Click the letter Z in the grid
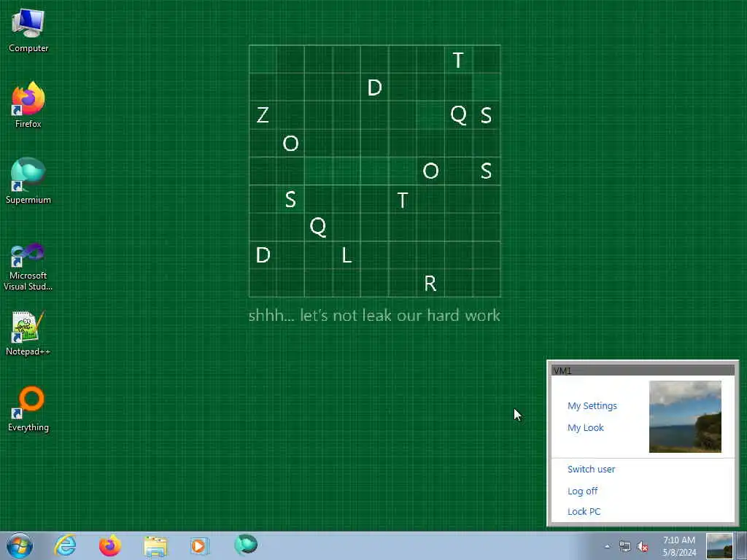The width and height of the screenshot is (747, 560). click(263, 115)
